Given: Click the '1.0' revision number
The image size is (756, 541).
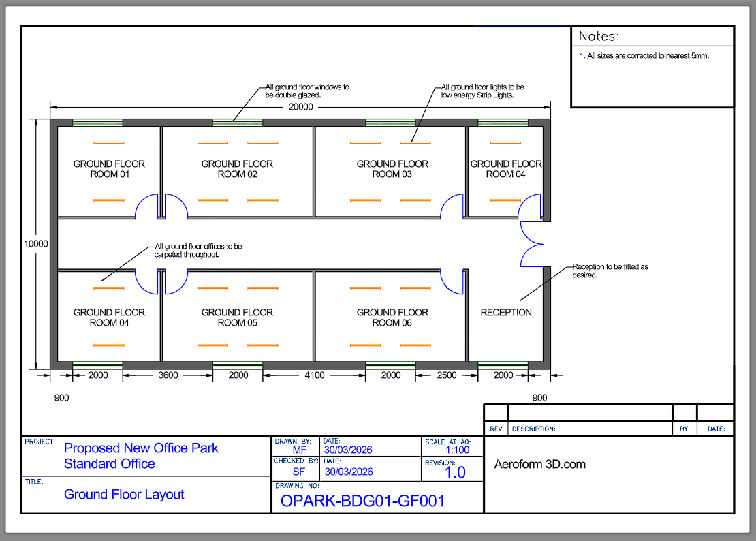Looking at the screenshot, I should coord(455,473).
